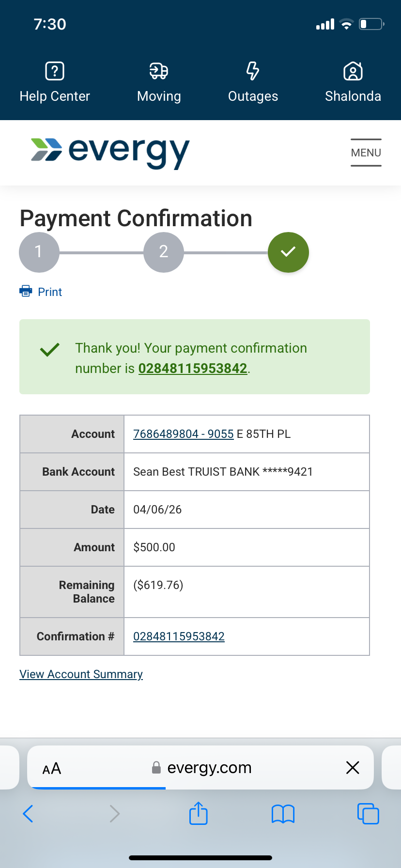This screenshot has width=401, height=868.
Task: Go to payment step 1
Action: pyautogui.click(x=39, y=252)
